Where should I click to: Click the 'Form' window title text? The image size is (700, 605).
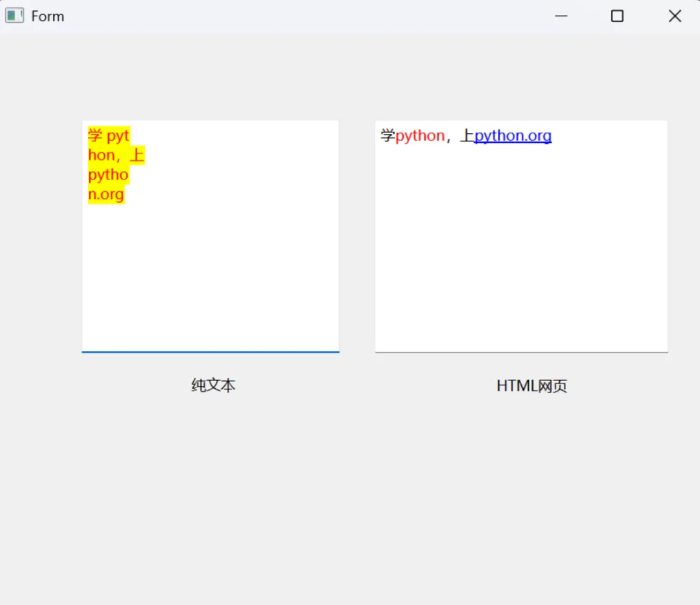[48, 16]
